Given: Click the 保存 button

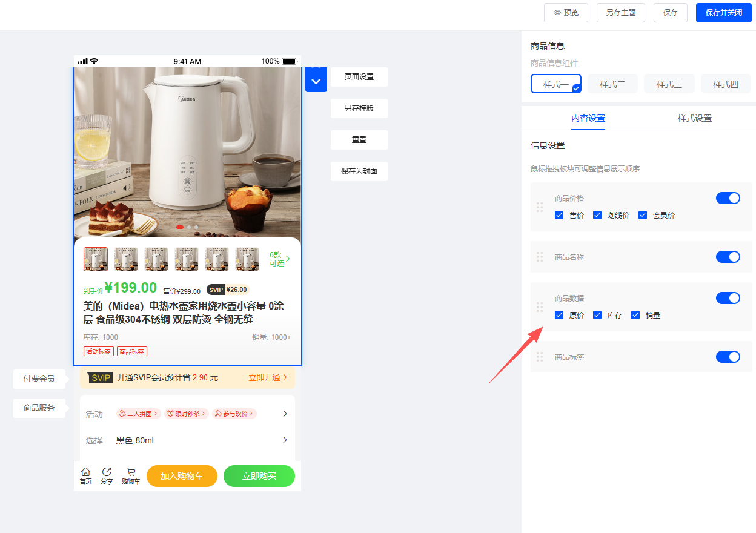Looking at the screenshot, I should point(671,13).
